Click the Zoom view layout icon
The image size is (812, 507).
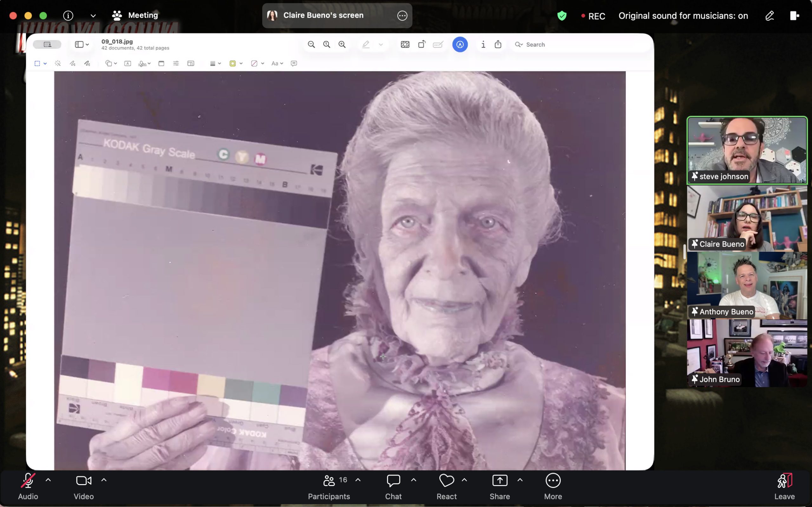pyautogui.click(x=795, y=16)
